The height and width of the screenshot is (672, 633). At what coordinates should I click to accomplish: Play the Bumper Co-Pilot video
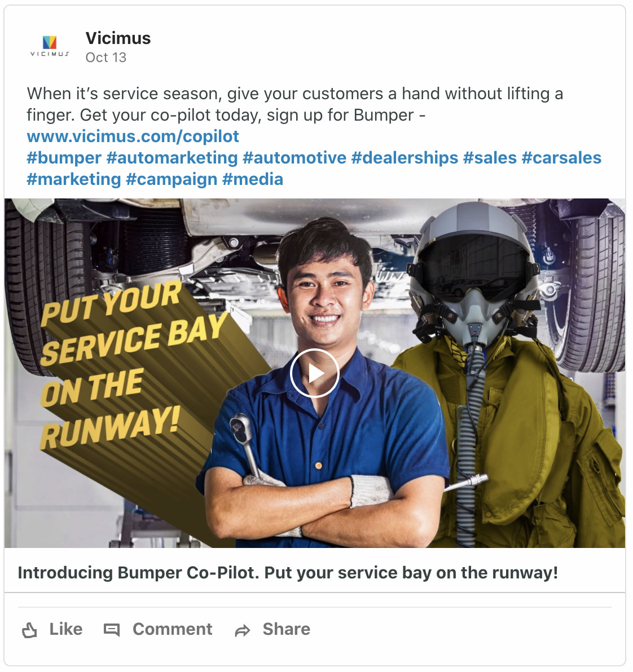(x=315, y=373)
